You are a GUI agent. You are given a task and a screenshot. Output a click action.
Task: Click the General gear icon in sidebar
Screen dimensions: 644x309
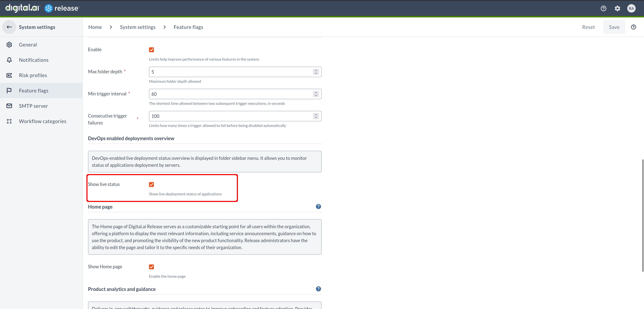tap(9, 45)
